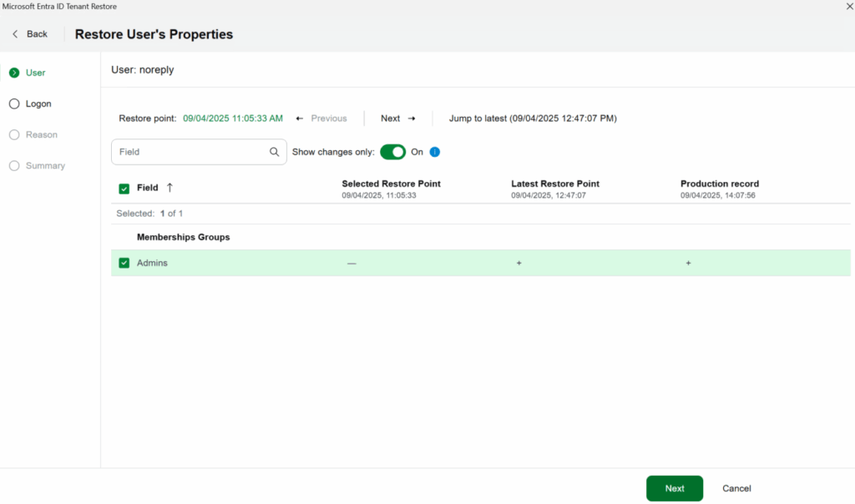
Task: Click the green Next button
Action: pyautogui.click(x=675, y=488)
